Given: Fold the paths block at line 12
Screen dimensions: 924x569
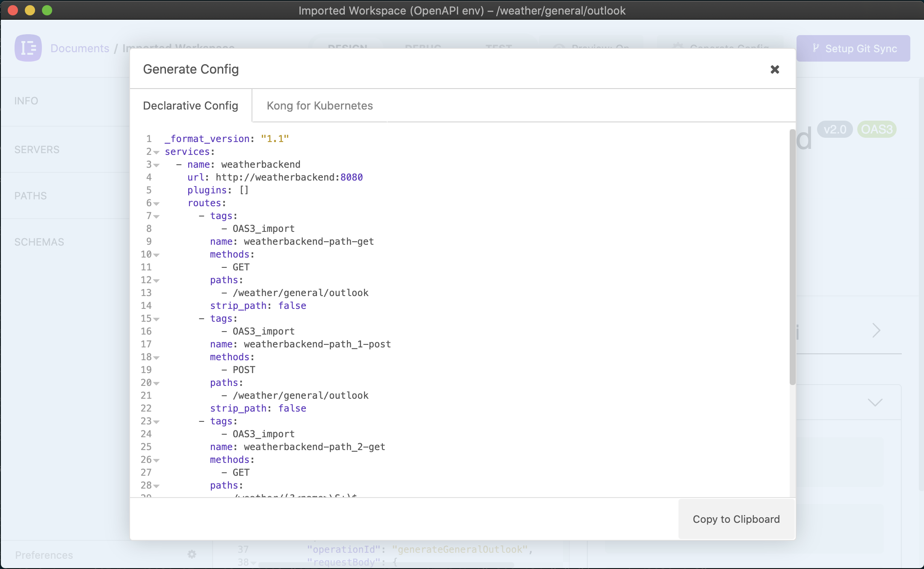Looking at the screenshot, I should click(x=157, y=281).
